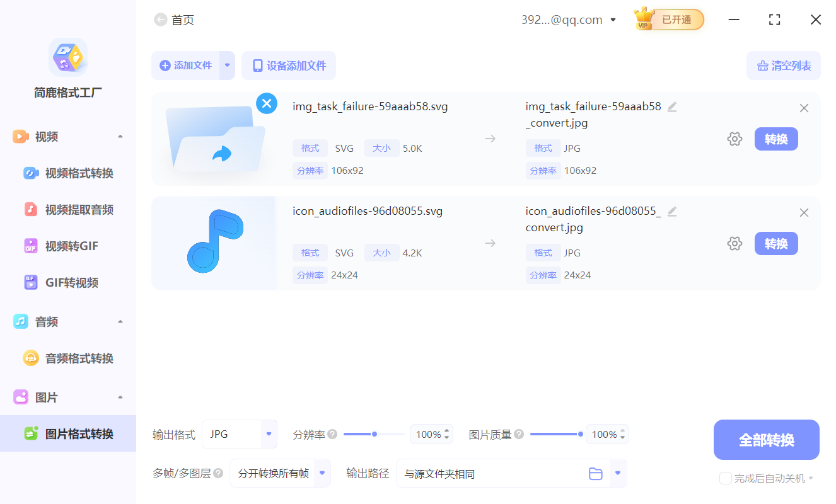Image resolution: width=836 pixels, height=504 pixels.
Task: Edit output name of icon_audiofiles file
Action: [x=672, y=212]
